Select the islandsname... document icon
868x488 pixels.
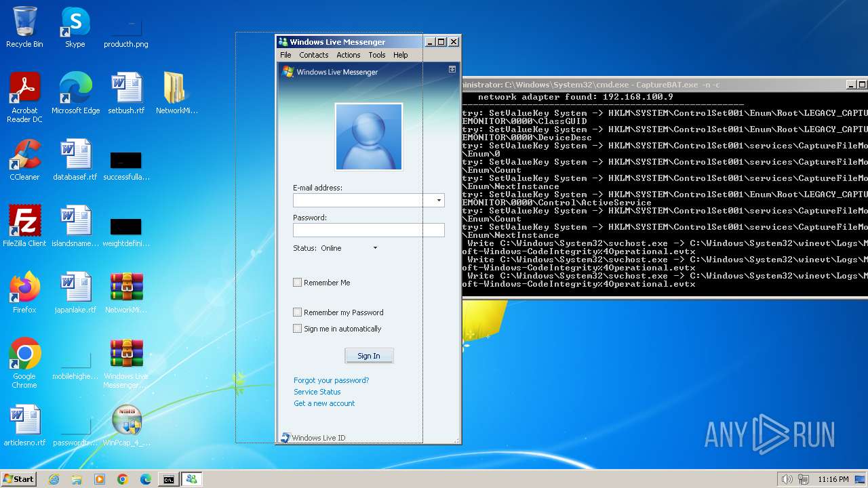[75, 226]
